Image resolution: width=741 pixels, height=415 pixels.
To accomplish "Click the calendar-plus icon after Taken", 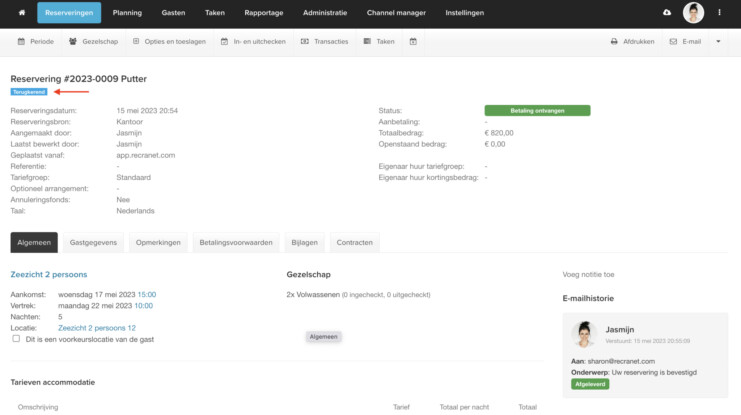I will (x=412, y=42).
